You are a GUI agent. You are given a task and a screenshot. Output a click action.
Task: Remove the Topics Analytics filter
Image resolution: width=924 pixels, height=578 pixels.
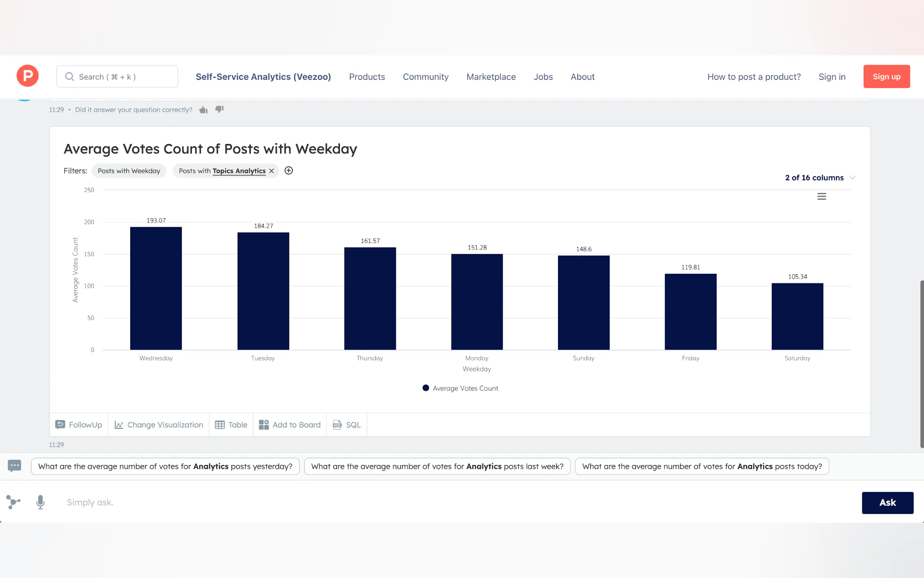(272, 171)
